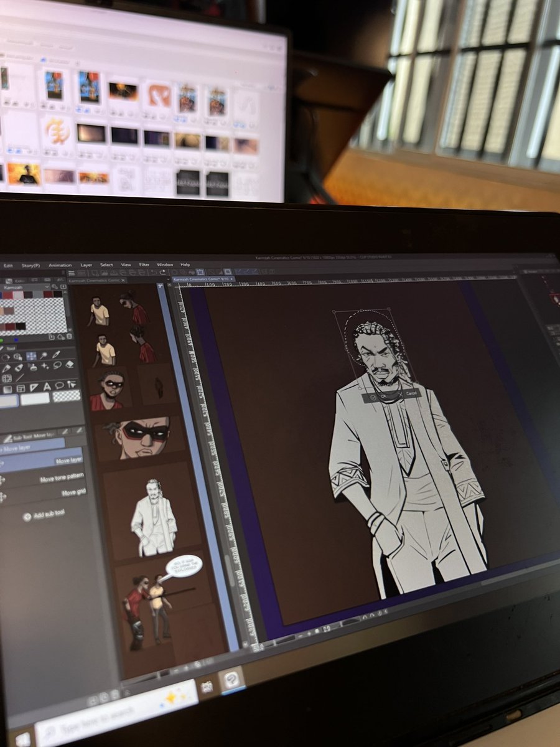Click the Redo arrow in command bar
The image size is (560, 747).
pos(163,272)
